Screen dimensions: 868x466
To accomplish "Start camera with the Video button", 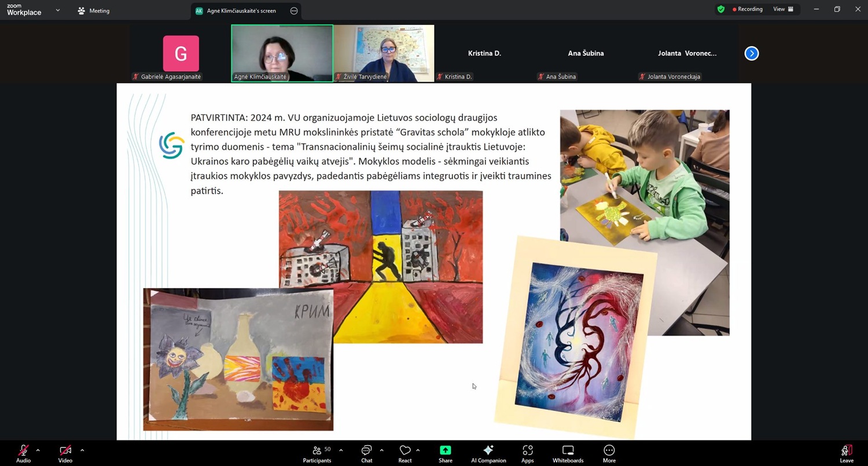I will (x=65, y=453).
